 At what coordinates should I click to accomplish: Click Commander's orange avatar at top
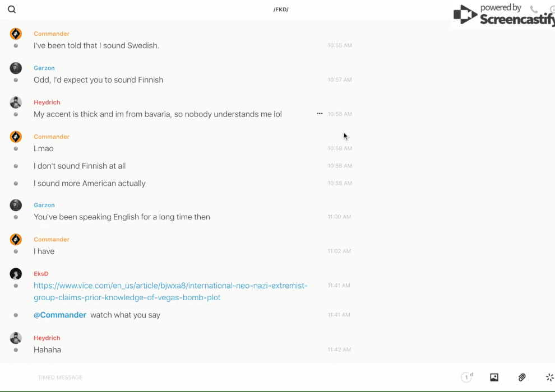(16, 34)
